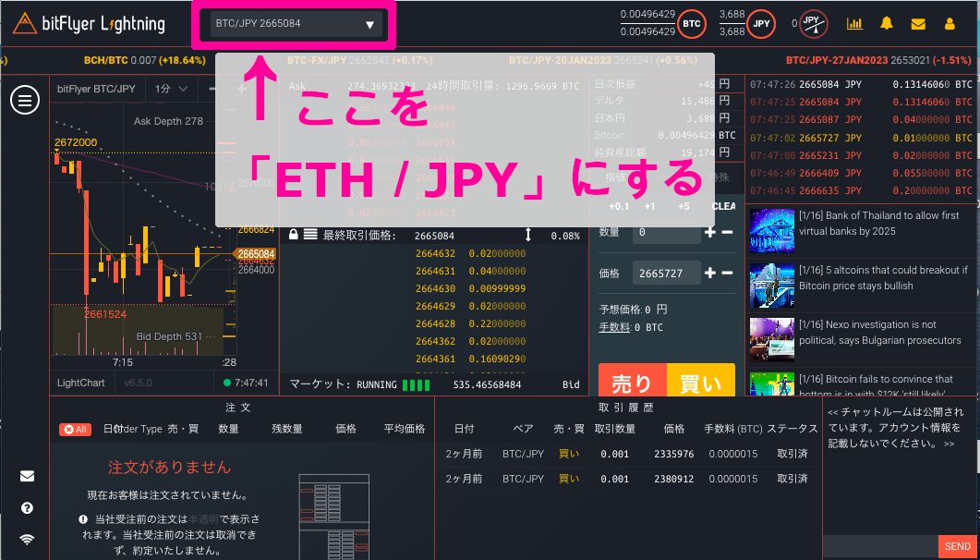Select bid price 2664631 in order book
Viewport: 980px width, 560px height.
click(x=436, y=272)
